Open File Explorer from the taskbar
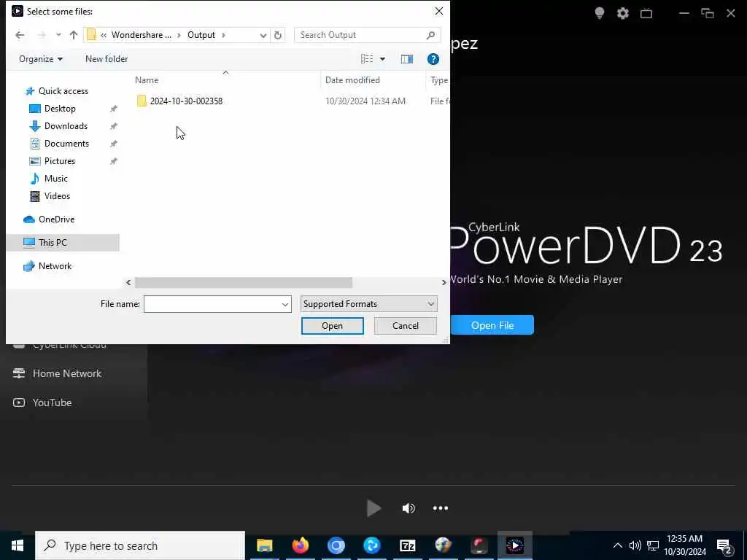Image resolution: width=747 pixels, height=560 pixels. [264, 545]
